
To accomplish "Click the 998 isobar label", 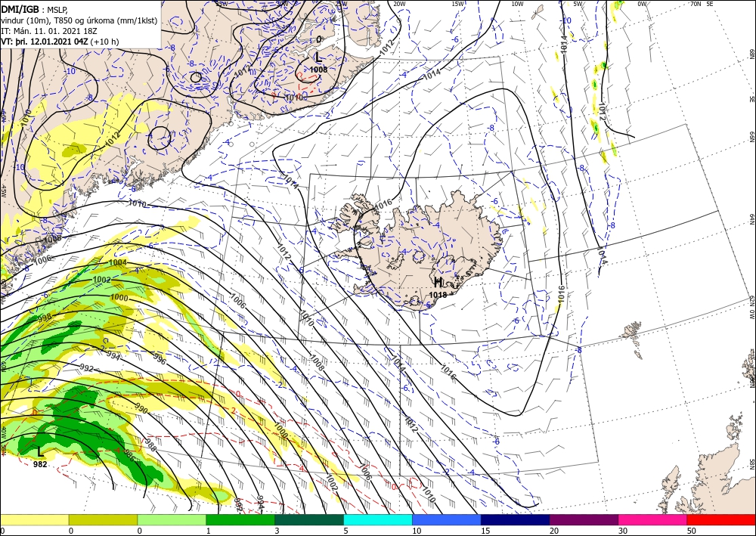I will (45, 318).
